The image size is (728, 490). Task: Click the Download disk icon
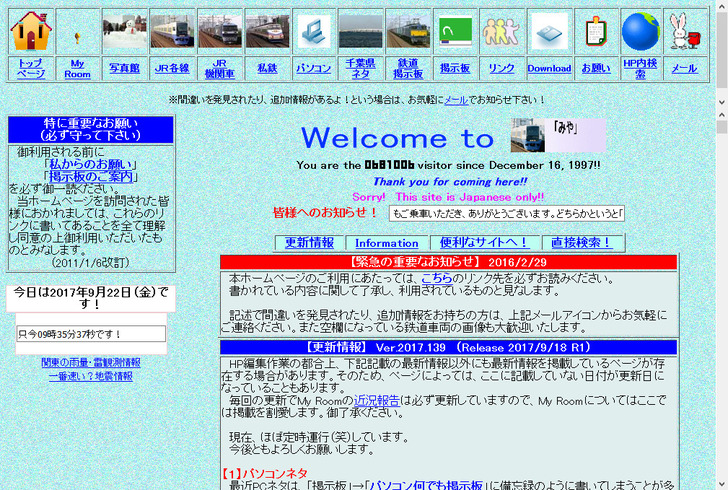[x=549, y=31]
